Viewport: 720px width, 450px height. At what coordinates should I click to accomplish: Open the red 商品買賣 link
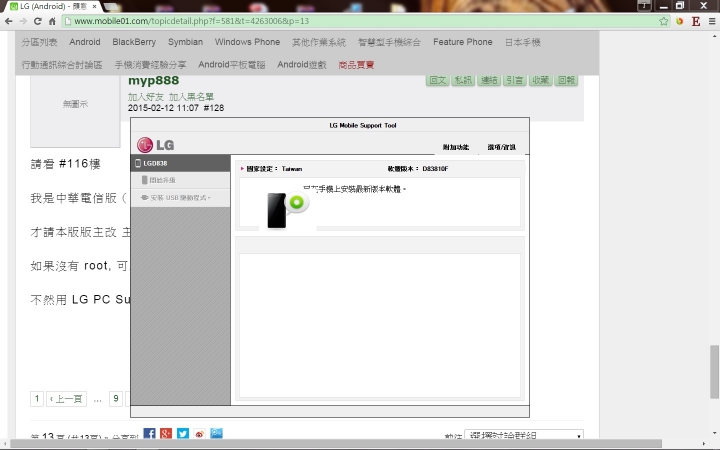[356, 65]
